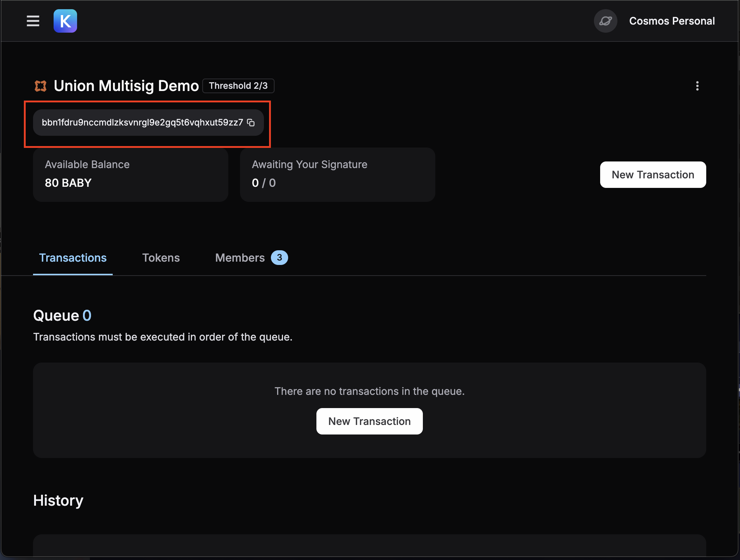This screenshot has height=560, width=740.
Task: Click the blue K app logo
Action: (x=65, y=21)
